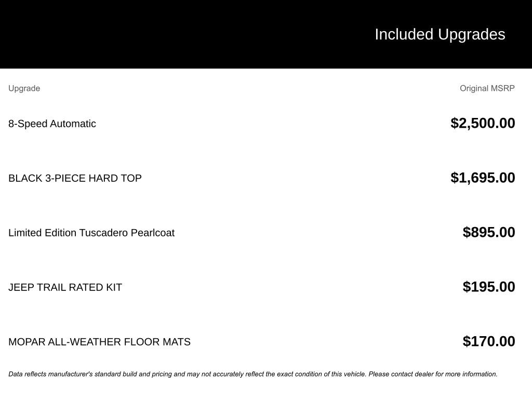
Task: Select the JEEP TRAIL RATED KIT row label
Action: click(x=65, y=287)
